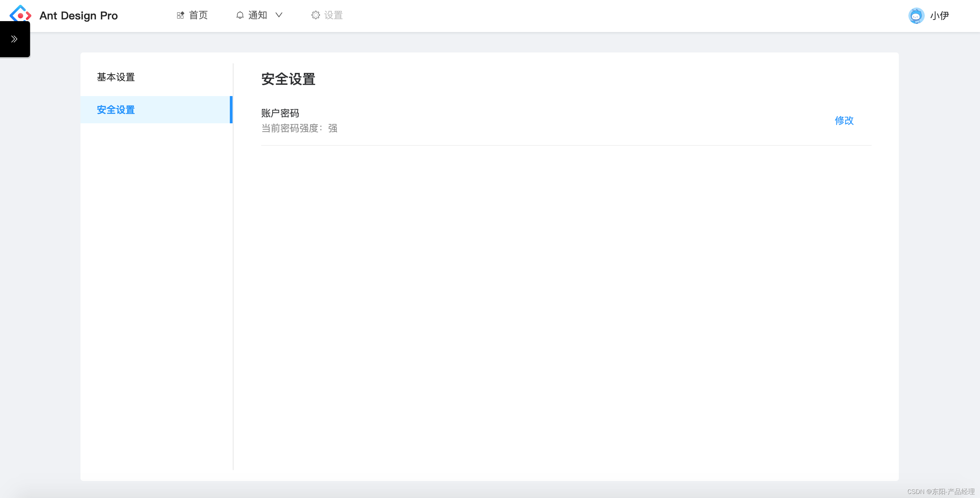Expand the black side panel double-chevron
Image resolution: width=980 pixels, height=498 pixels.
pos(14,39)
